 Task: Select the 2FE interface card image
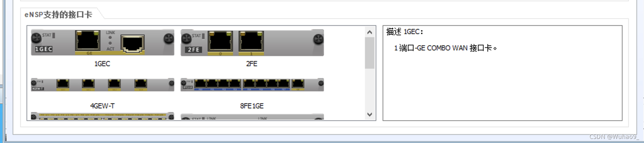tap(252, 43)
